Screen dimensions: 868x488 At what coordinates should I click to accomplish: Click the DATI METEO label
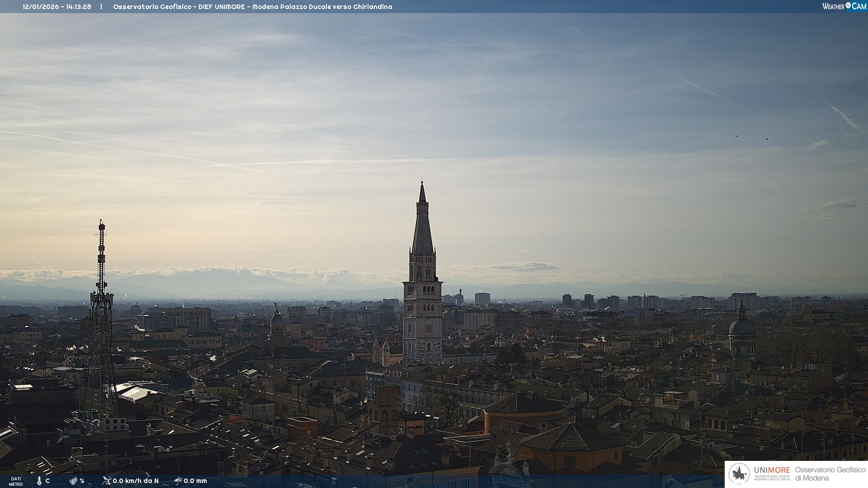pos(16,481)
